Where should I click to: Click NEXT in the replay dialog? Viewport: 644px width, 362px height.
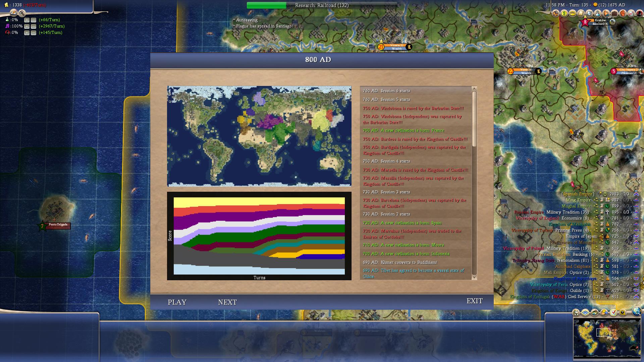pyautogui.click(x=227, y=302)
